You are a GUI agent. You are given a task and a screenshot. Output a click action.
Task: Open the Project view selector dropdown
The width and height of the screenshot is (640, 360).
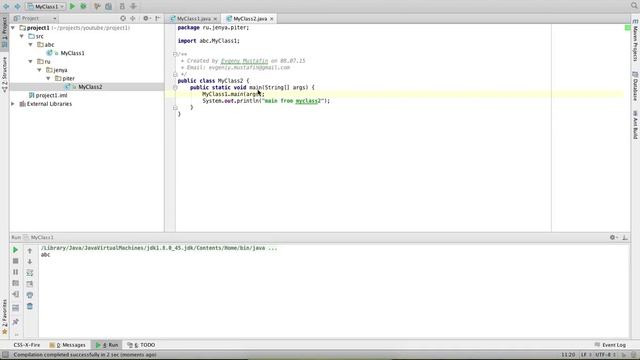[35, 18]
